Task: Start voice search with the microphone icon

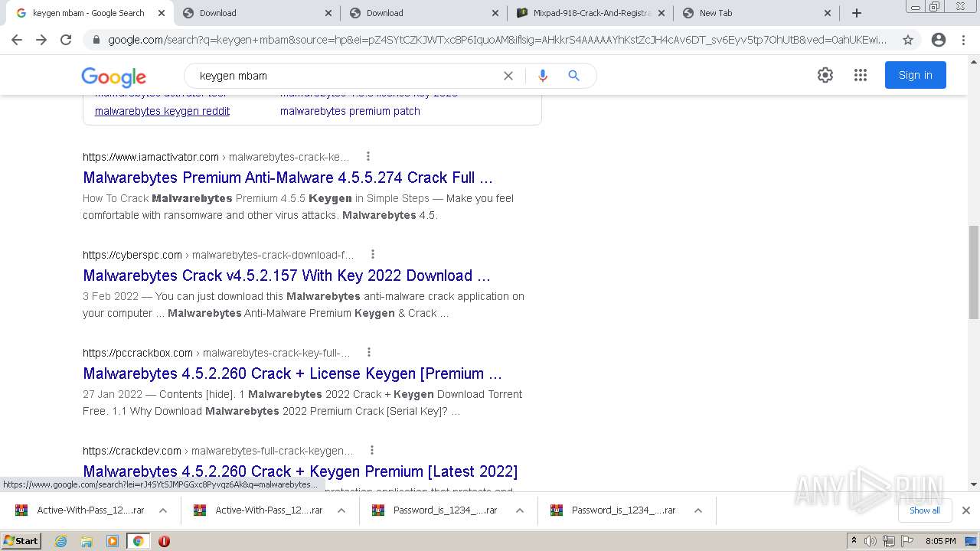Action: click(543, 76)
